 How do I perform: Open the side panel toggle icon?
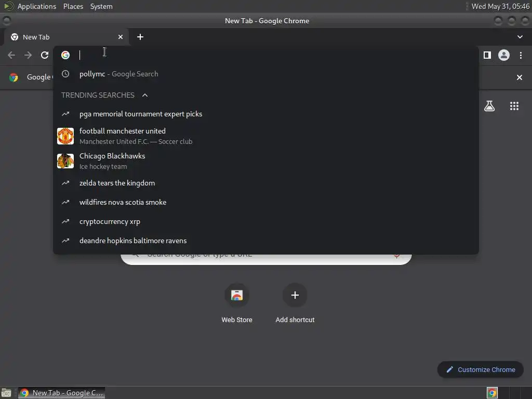487,55
